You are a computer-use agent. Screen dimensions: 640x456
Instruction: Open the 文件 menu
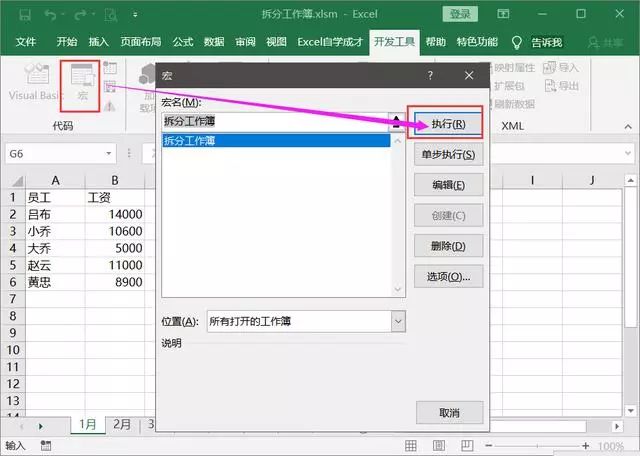(x=26, y=42)
